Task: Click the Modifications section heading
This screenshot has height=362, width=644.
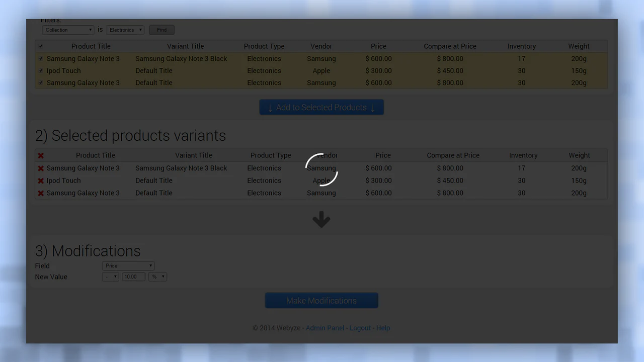Action: pyautogui.click(x=88, y=251)
